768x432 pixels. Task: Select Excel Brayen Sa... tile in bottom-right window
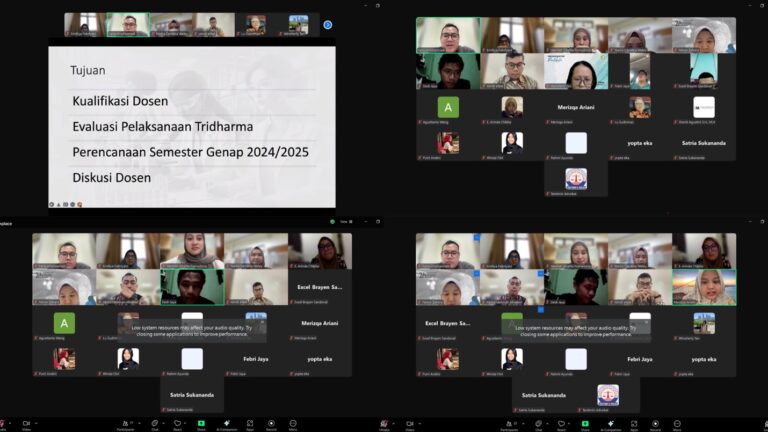point(448,323)
